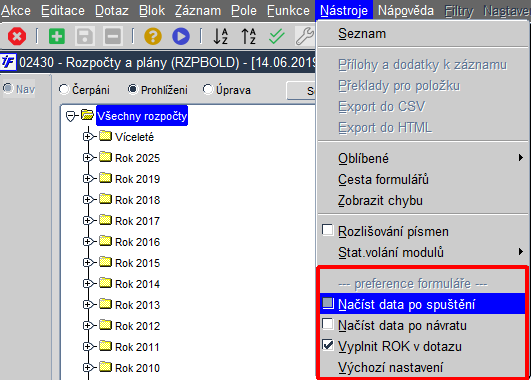Click the folder icon beside Rok 2019

click(x=105, y=178)
